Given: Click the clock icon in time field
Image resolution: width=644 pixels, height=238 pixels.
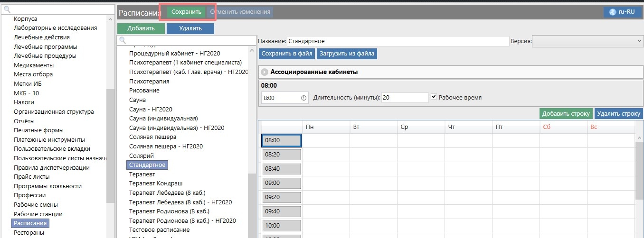Looking at the screenshot, I should pos(304,98).
